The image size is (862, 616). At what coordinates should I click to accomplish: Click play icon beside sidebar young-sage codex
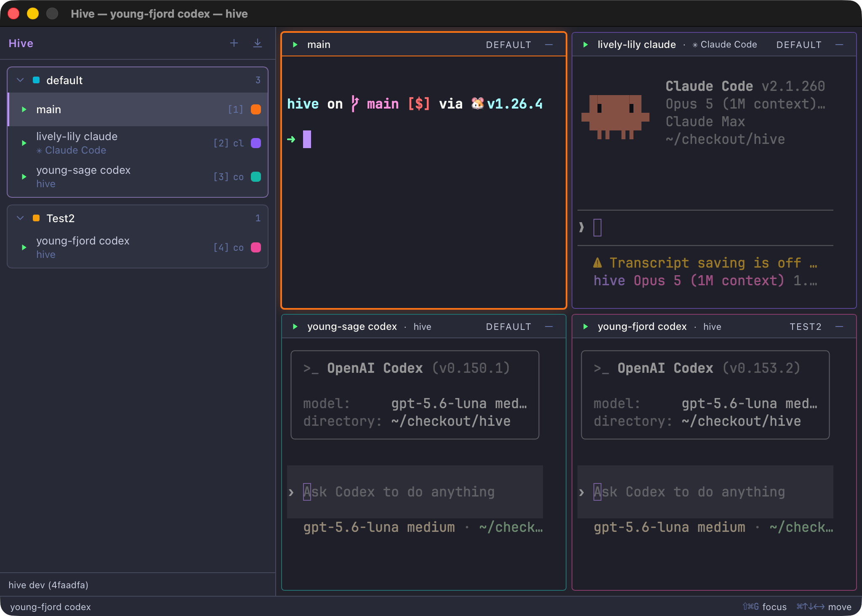pyautogui.click(x=24, y=177)
